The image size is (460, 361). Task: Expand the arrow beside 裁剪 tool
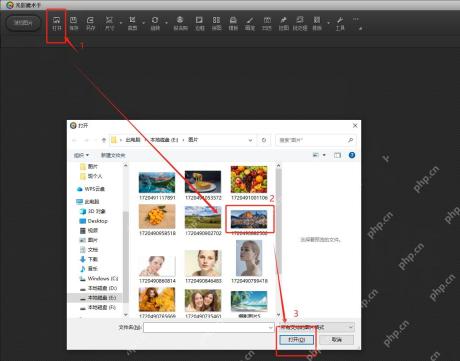[144, 23]
